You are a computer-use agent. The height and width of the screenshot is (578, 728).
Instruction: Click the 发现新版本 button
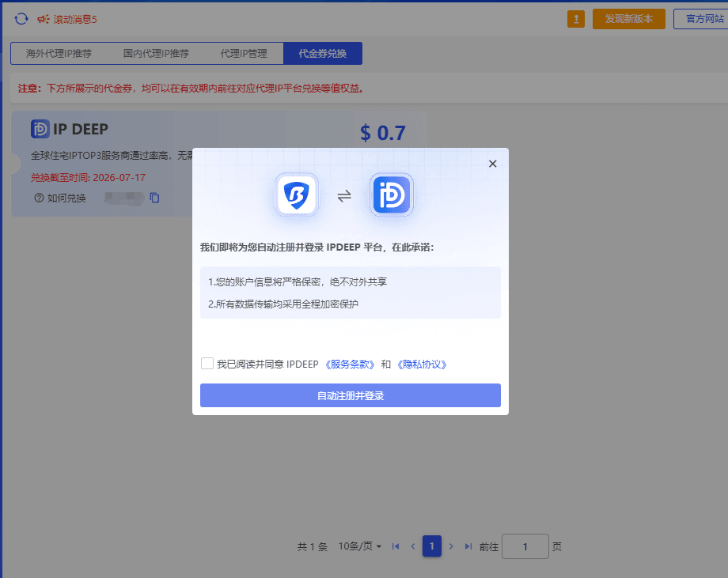pyautogui.click(x=628, y=19)
